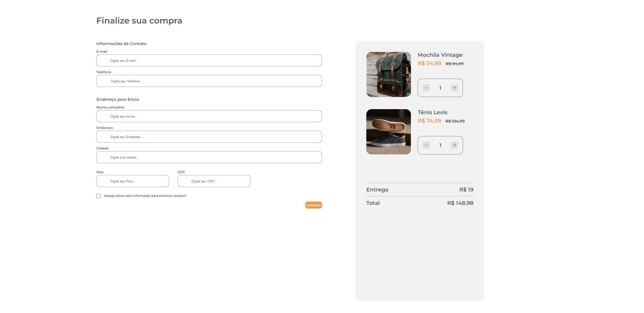This screenshot has width=644, height=313.
Task: Select the Cidade input field
Action: coord(209,157)
